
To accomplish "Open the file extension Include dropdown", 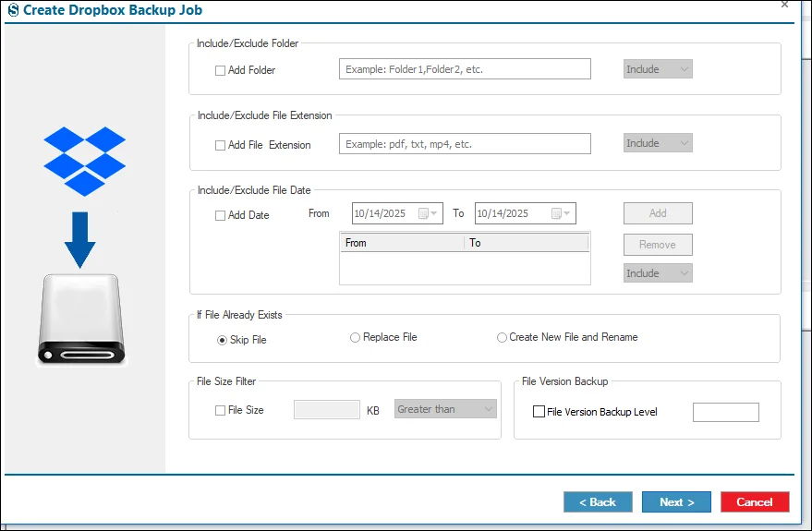I will [x=658, y=143].
